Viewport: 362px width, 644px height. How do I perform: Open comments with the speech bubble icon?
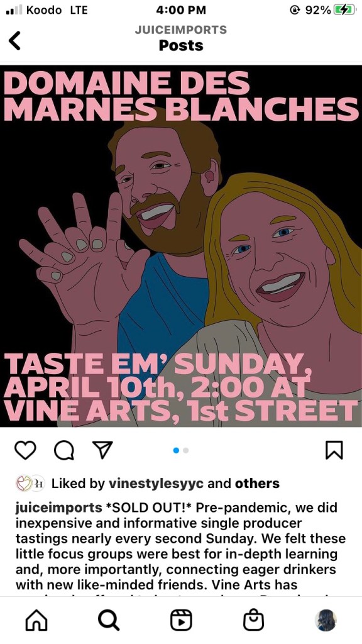[x=64, y=450]
